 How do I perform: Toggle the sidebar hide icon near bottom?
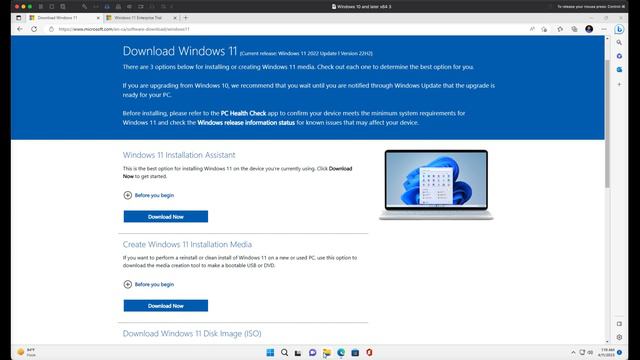tap(619, 324)
